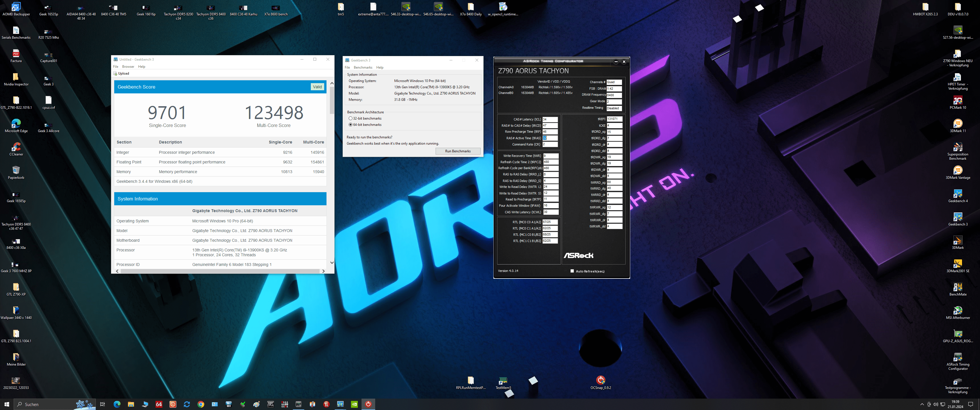Image resolution: width=980 pixels, height=410 pixels.
Task: Open the NVIDIA app on taskbar
Action: (x=354, y=404)
